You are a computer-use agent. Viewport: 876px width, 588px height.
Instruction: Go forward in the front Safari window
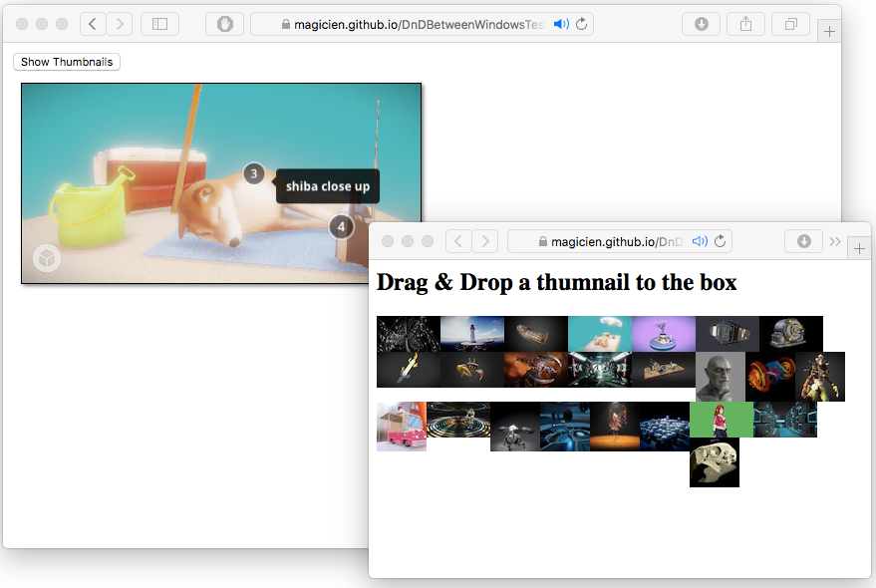tap(485, 241)
